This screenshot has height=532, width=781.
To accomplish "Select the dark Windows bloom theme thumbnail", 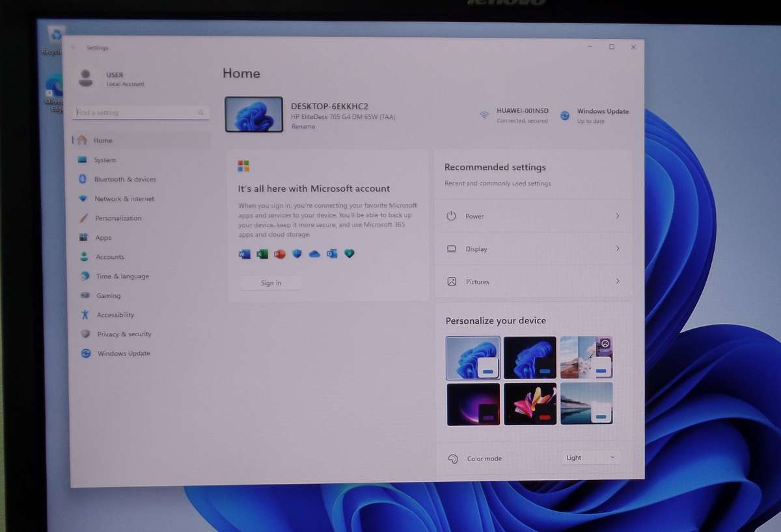I will [x=530, y=357].
